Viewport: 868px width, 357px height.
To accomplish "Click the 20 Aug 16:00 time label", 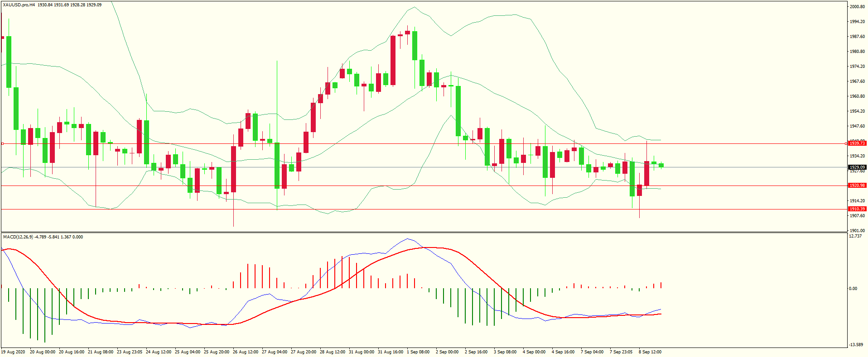I will click(x=72, y=352).
